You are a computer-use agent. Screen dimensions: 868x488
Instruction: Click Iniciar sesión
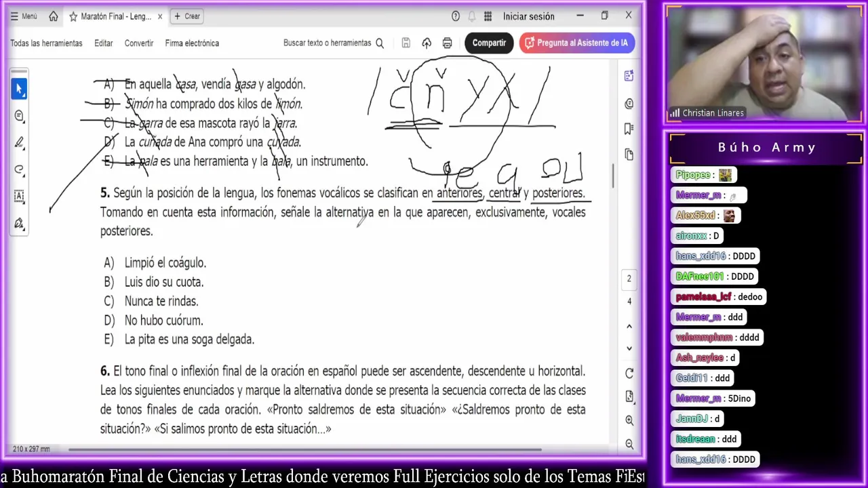pyautogui.click(x=528, y=16)
